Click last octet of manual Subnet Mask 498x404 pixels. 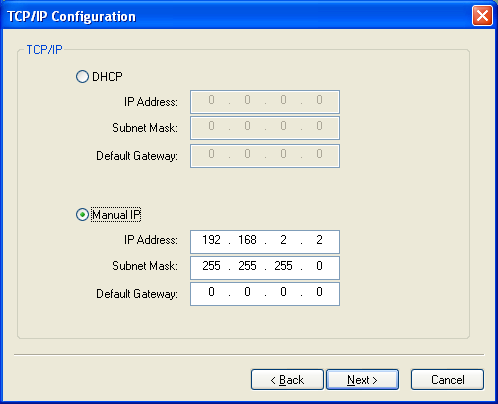tap(319, 266)
